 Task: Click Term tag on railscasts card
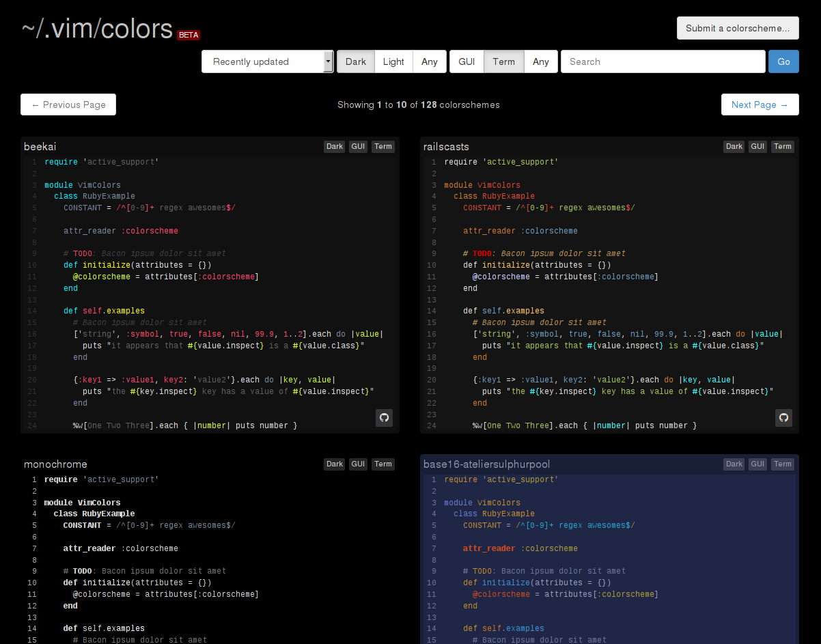click(x=783, y=146)
